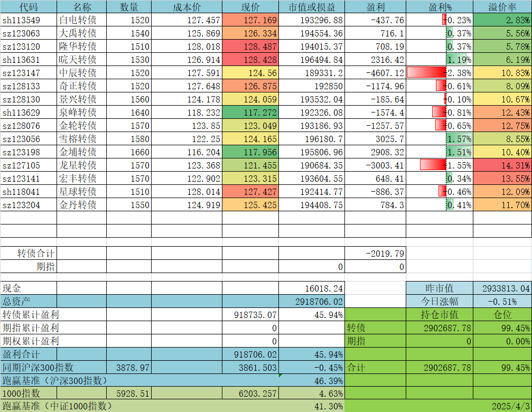
Task: Click current price cell 125.425
Action: pos(250,205)
